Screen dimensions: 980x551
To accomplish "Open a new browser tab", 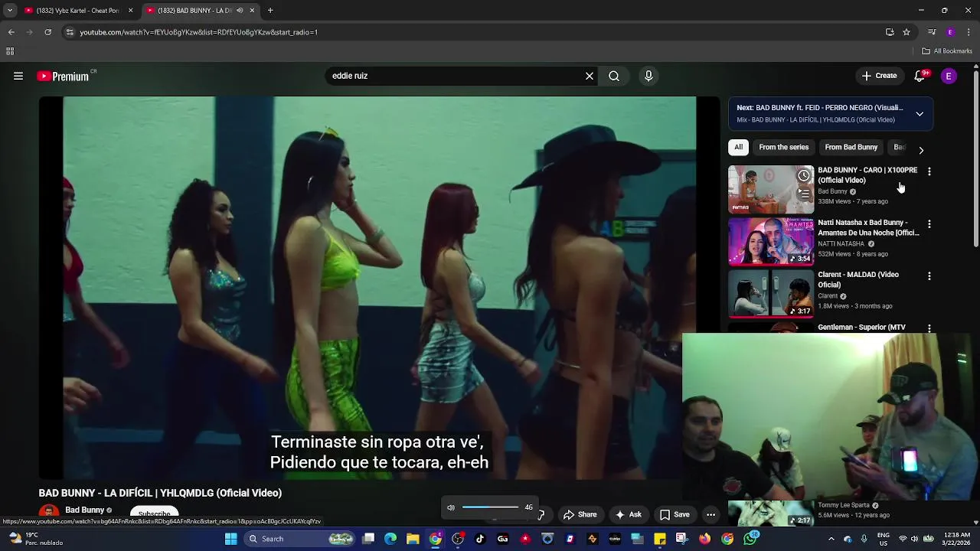I will coord(270,11).
